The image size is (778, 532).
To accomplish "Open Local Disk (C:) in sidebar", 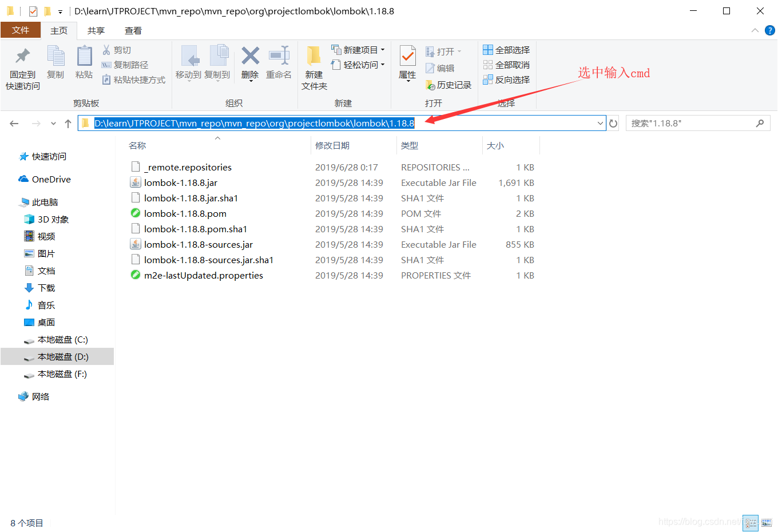I will pyautogui.click(x=56, y=340).
